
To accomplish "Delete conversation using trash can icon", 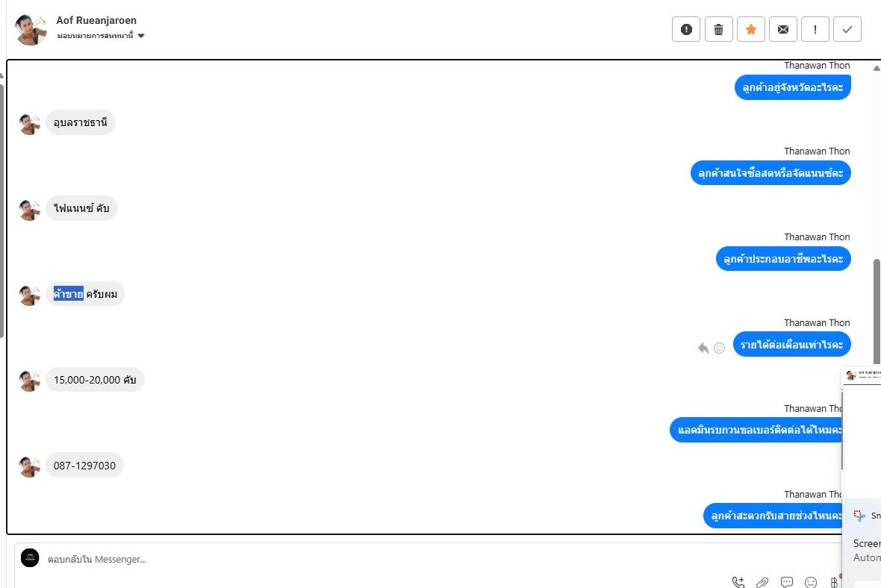I will pos(719,30).
